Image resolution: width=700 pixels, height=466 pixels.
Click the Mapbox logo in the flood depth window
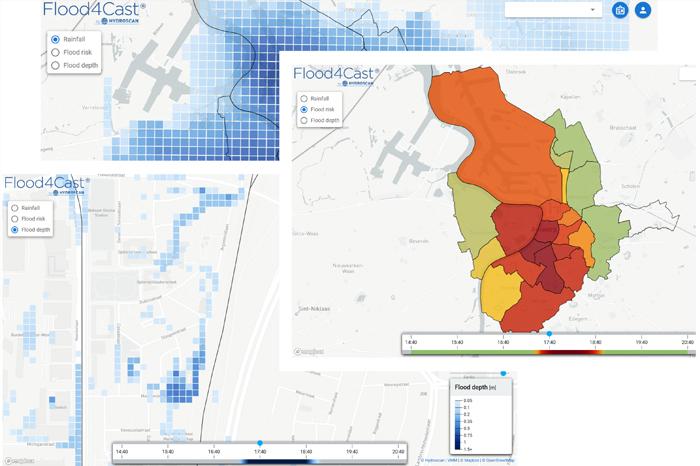point(19,461)
